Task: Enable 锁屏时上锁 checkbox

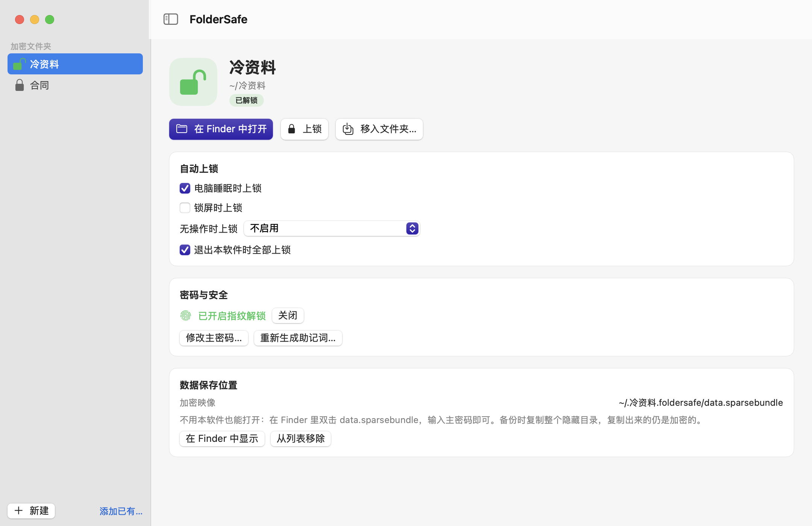Action: tap(185, 208)
